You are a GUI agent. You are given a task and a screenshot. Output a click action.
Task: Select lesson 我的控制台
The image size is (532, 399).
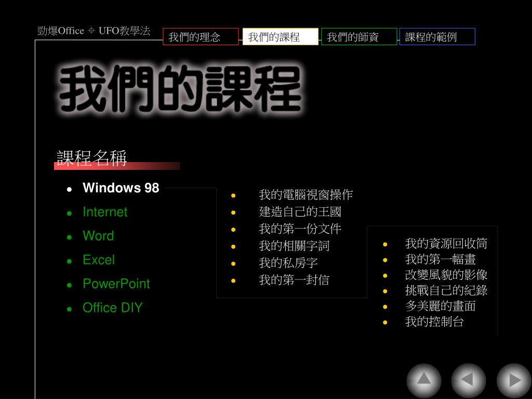435,322
